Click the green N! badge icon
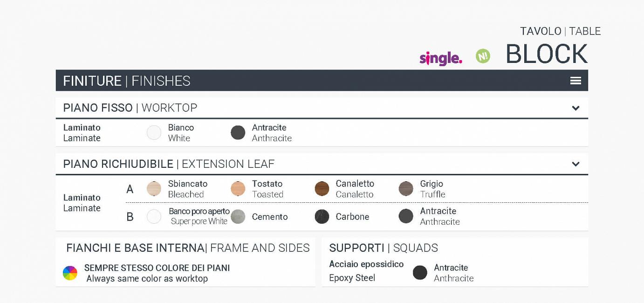 pyautogui.click(x=483, y=56)
